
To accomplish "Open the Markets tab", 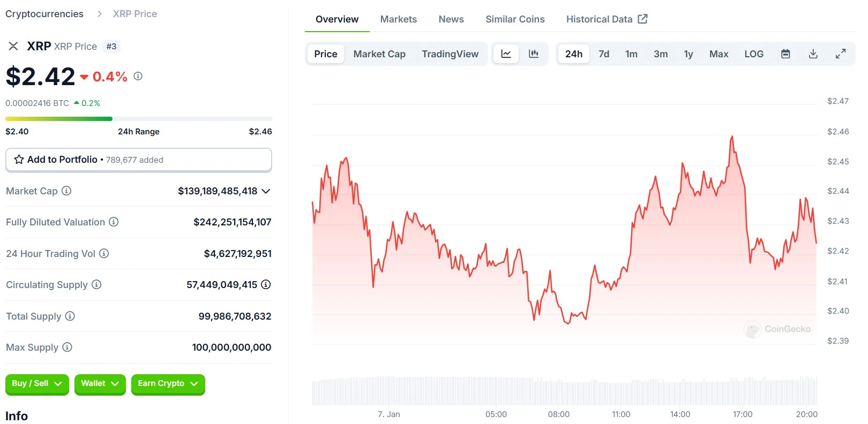I will pyautogui.click(x=398, y=19).
